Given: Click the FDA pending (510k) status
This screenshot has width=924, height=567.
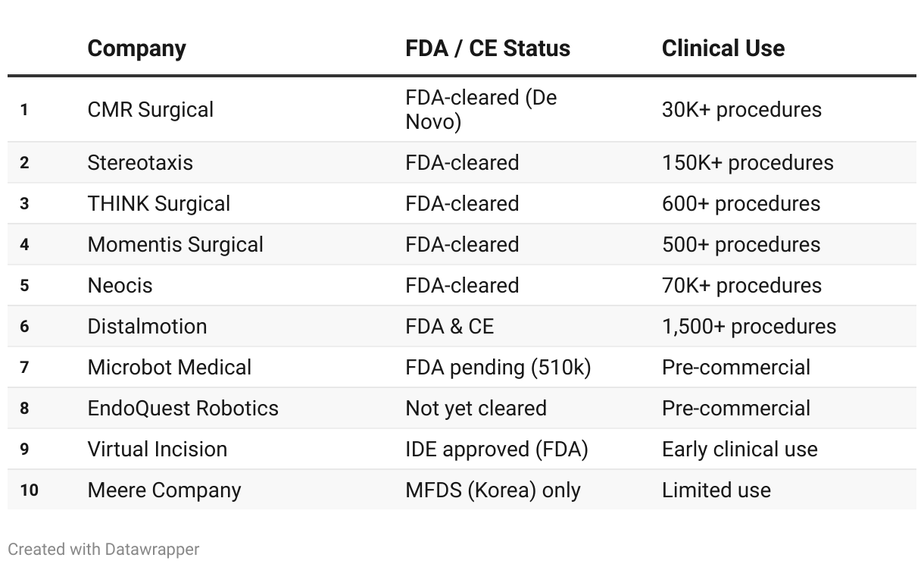Looking at the screenshot, I should click(x=498, y=368).
